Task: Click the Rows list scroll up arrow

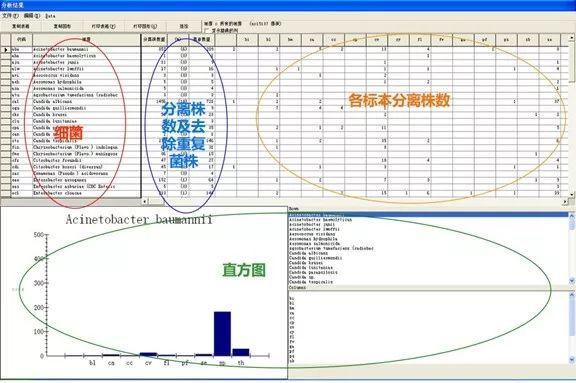Action: coord(572,216)
